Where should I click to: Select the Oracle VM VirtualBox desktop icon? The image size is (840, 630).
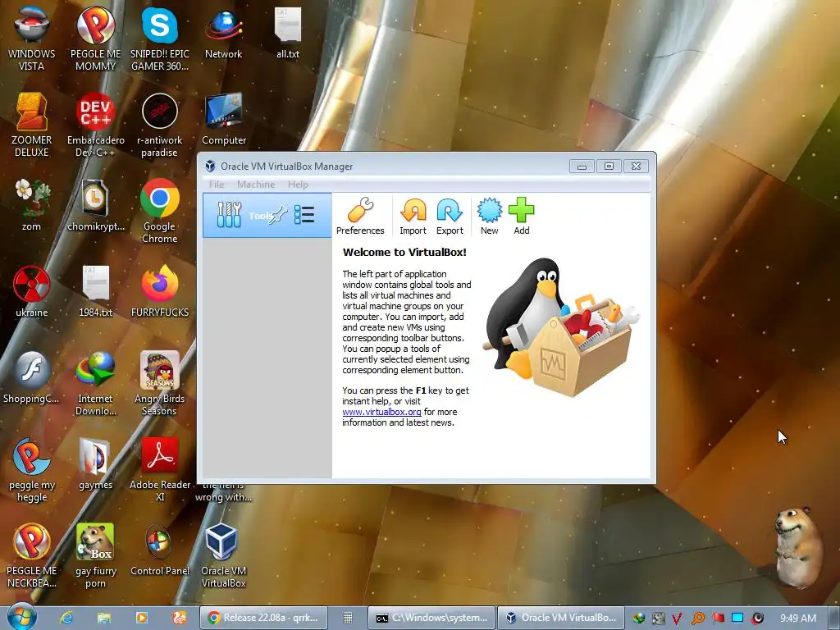[x=223, y=555]
